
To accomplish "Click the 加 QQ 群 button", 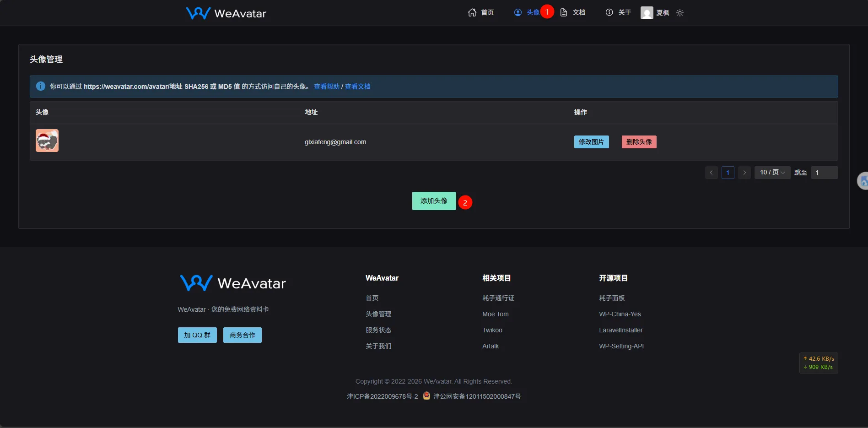I will [x=197, y=335].
